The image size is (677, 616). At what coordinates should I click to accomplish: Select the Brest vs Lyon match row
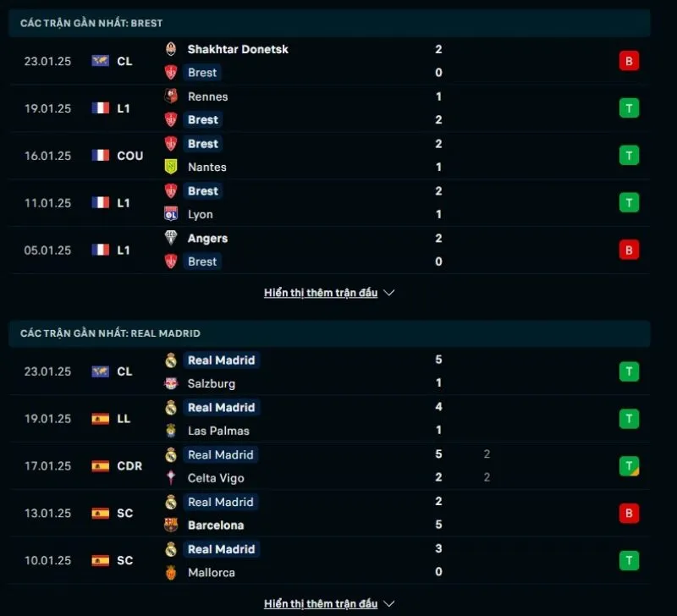click(338, 203)
